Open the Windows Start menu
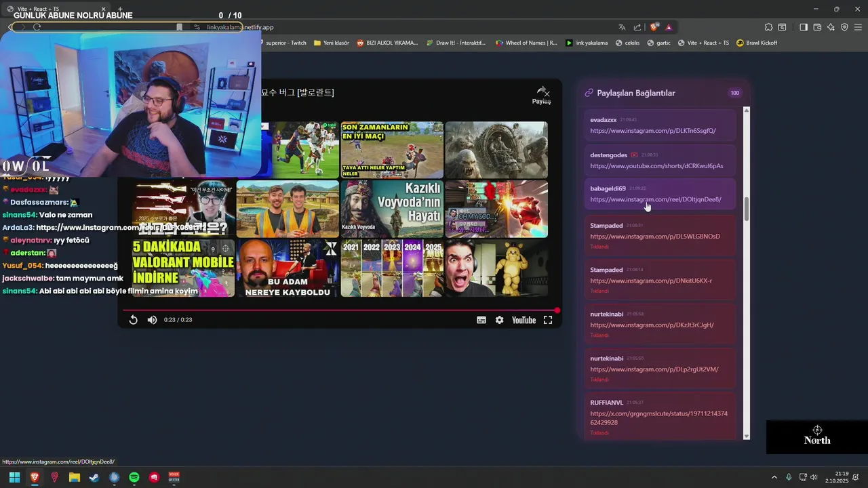The width and height of the screenshot is (868, 488). [x=14, y=477]
